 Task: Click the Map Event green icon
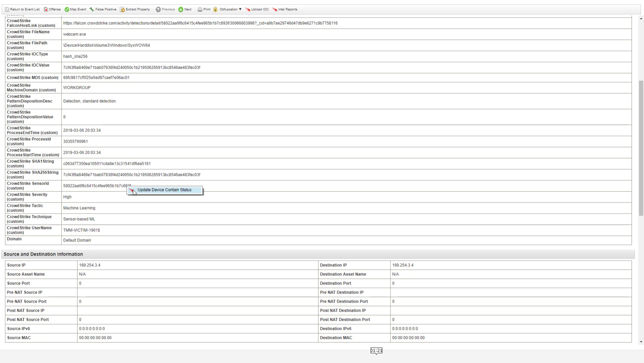[x=67, y=9]
